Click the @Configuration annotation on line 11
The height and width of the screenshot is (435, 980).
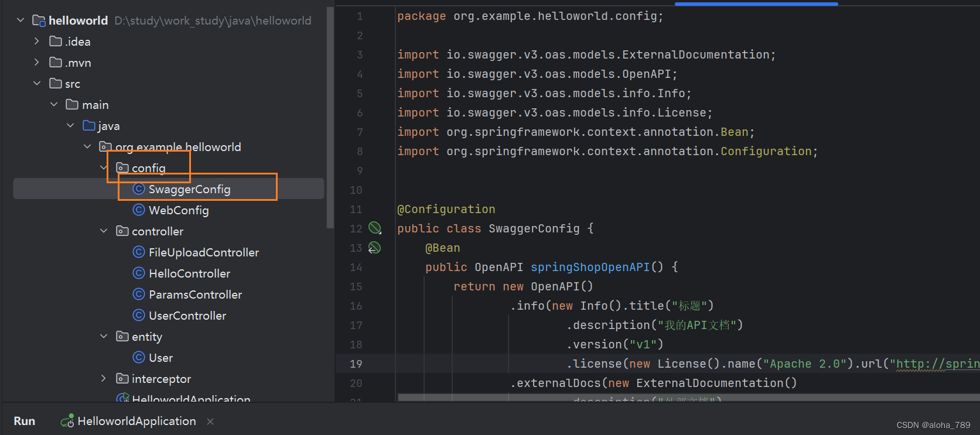446,209
